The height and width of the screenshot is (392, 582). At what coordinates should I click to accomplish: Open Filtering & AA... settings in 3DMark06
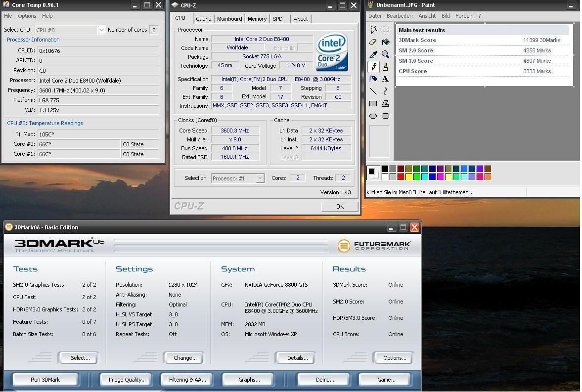coord(187,379)
